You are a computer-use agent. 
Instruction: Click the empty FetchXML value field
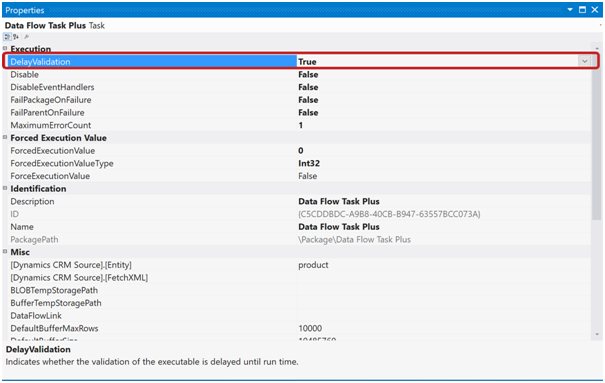coord(444,278)
